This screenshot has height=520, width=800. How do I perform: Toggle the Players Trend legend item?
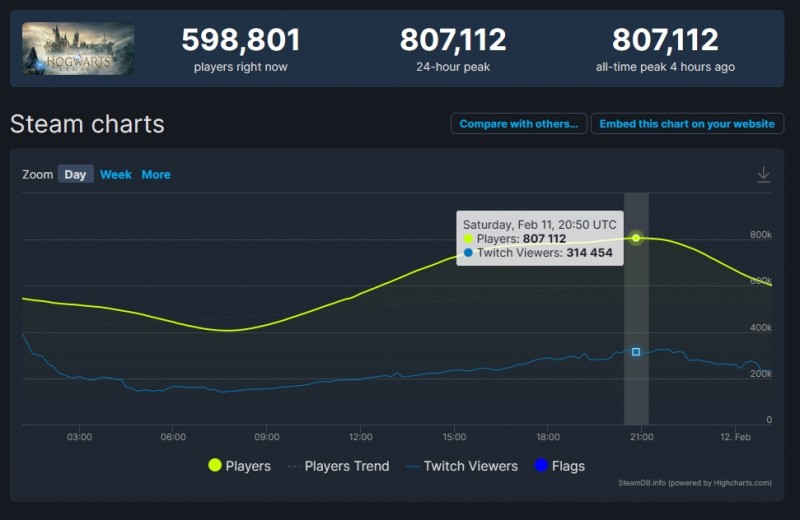(x=339, y=466)
